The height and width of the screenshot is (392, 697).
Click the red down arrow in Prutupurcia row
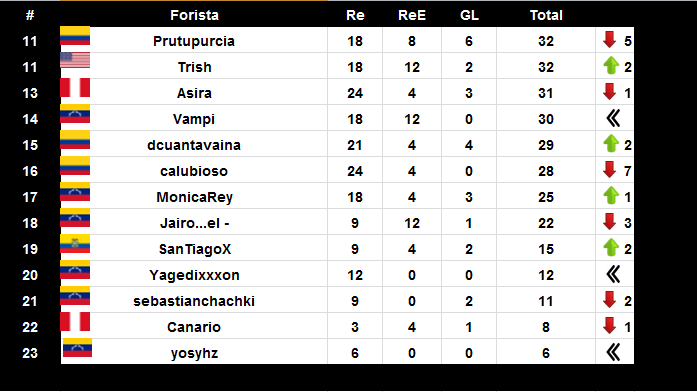pos(609,40)
